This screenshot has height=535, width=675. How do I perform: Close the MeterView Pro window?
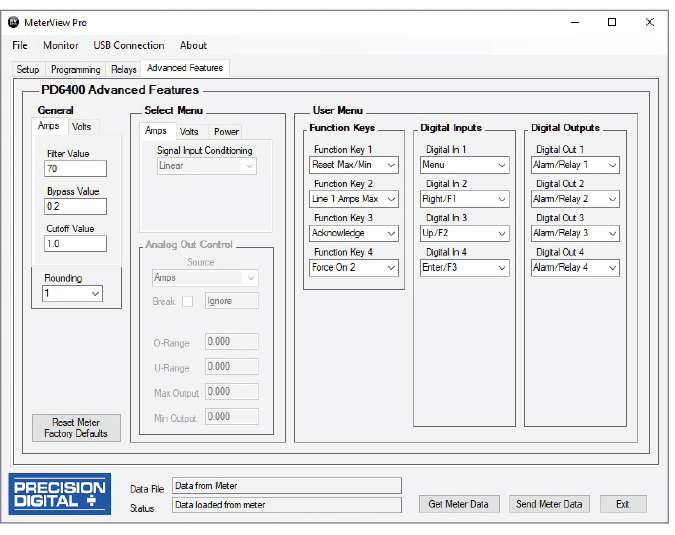pos(650,22)
